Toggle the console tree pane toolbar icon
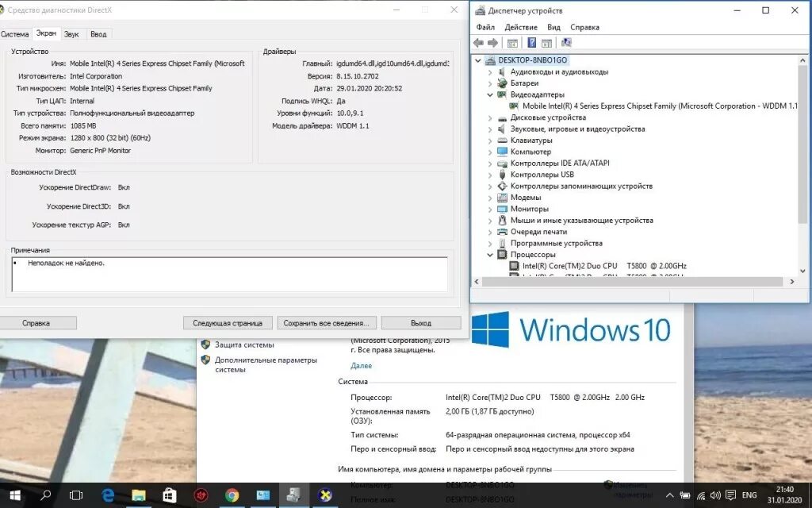The image size is (812, 508). 512,43
